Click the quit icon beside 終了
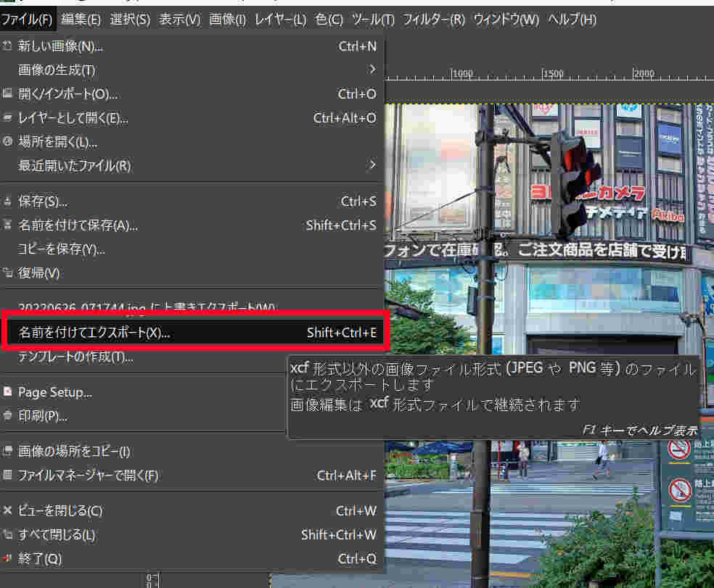Viewport: 714px width, 588px height. click(7, 559)
